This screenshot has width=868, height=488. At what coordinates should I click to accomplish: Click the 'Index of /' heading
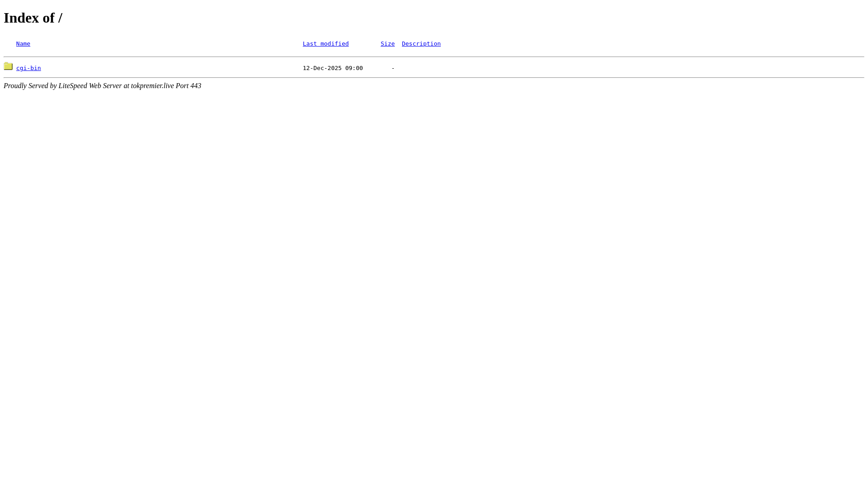[x=33, y=18]
